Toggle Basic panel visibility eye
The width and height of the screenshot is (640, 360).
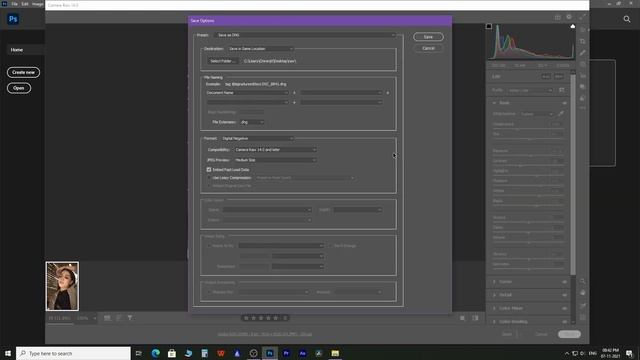click(x=564, y=103)
